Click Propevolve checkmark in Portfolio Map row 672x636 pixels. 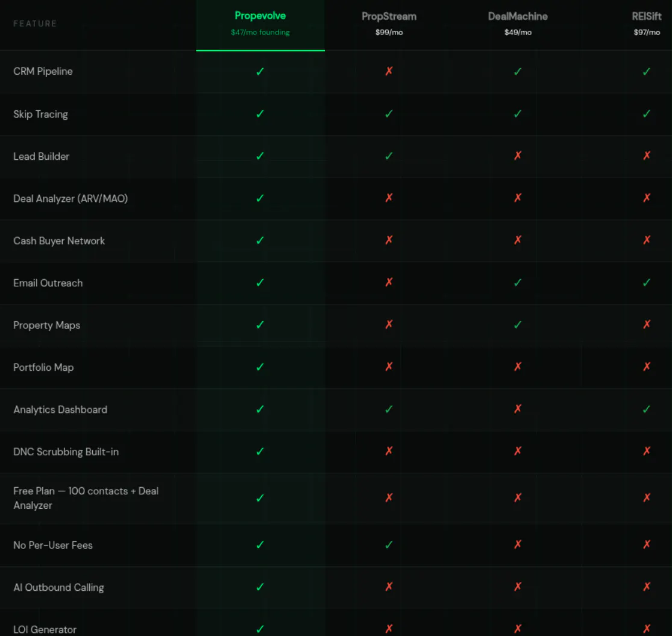[260, 367]
